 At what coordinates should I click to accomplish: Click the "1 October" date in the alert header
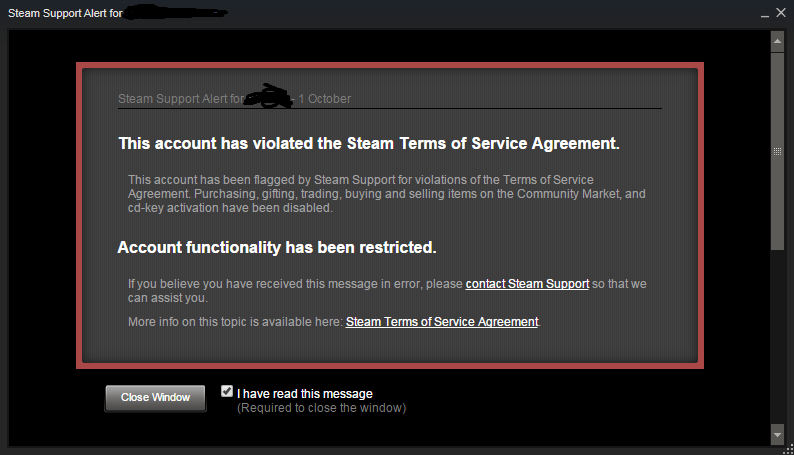click(325, 99)
